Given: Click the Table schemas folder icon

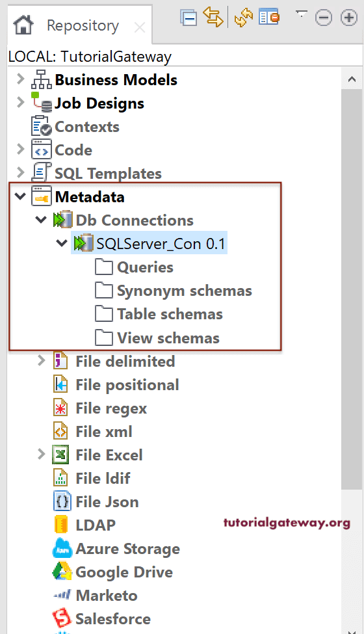Looking at the screenshot, I should 104,314.
